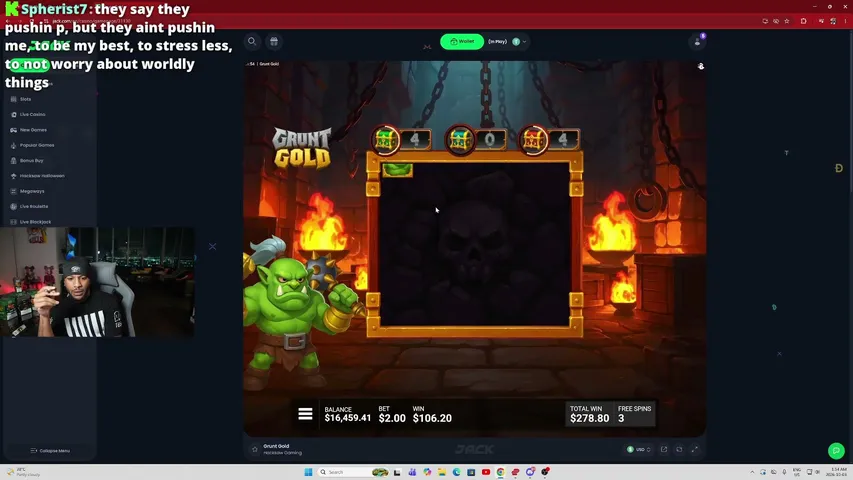Open File Explorer from the taskbar

(x=442, y=472)
